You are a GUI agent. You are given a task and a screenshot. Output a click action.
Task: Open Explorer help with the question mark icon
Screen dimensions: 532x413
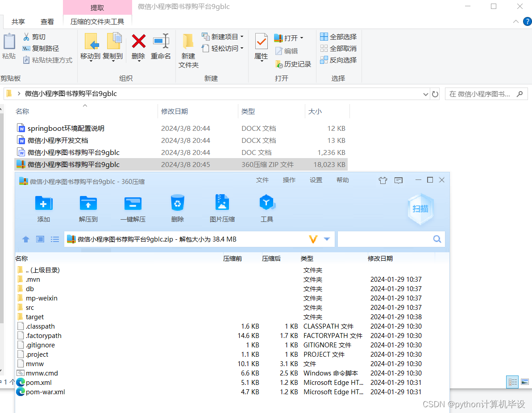tap(527, 21)
